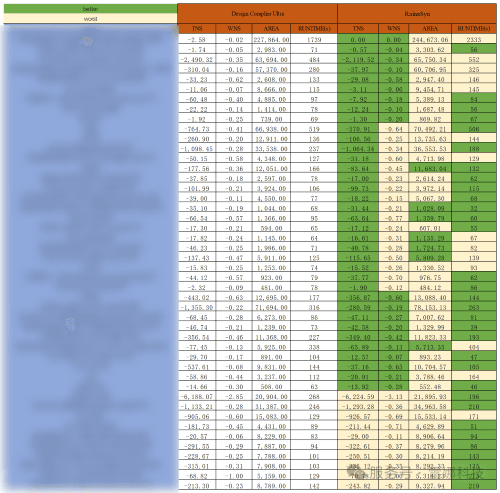Select the area cell showing 20,904.00
Image resolution: width=500 pixels, height=493 pixels.
pos(271,397)
